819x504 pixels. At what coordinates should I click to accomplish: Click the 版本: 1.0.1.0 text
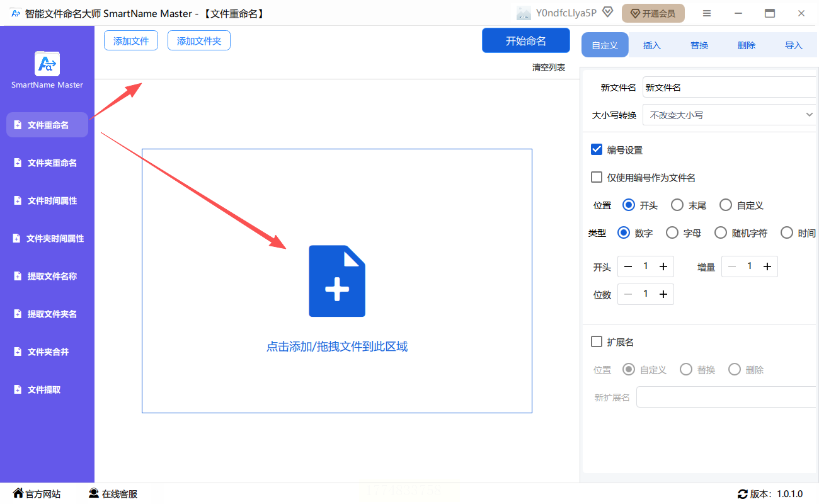(x=777, y=494)
